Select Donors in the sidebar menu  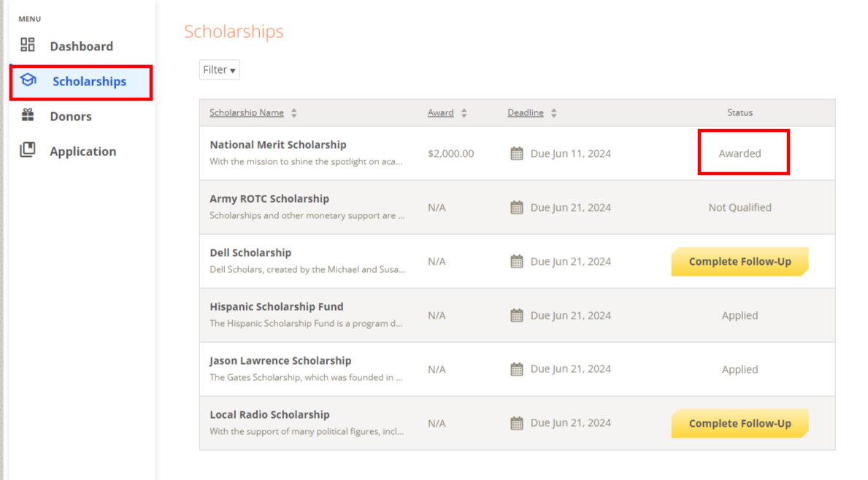[70, 115]
